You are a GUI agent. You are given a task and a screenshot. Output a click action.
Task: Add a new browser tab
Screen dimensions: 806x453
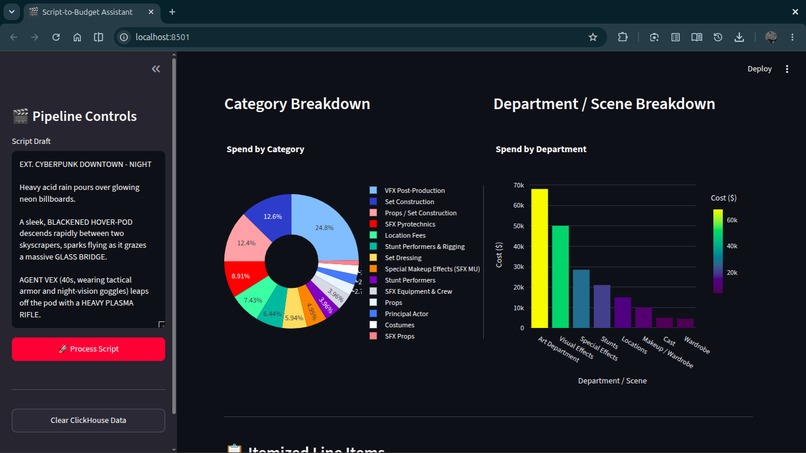click(x=172, y=11)
